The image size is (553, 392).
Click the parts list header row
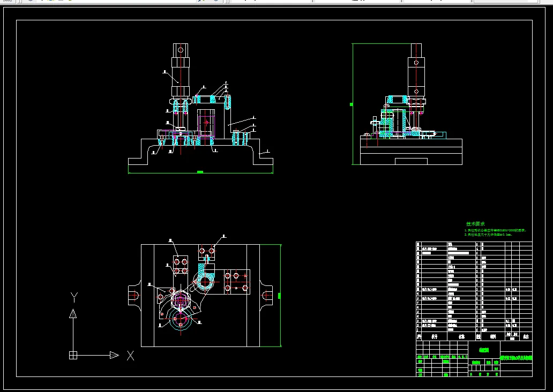point(474,336)
